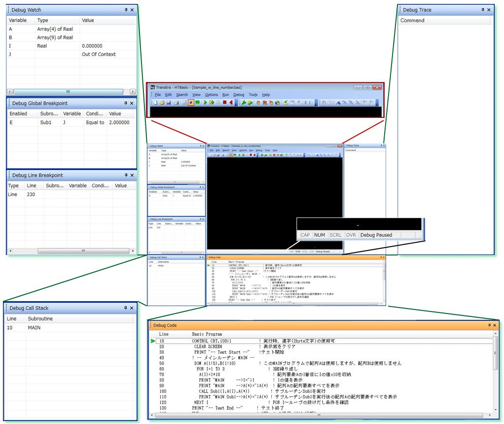Click the Variable column header in Debug Watch
The width and height of the screenshot is (504, 424).
pyautogui.click(x=18, y=20)
